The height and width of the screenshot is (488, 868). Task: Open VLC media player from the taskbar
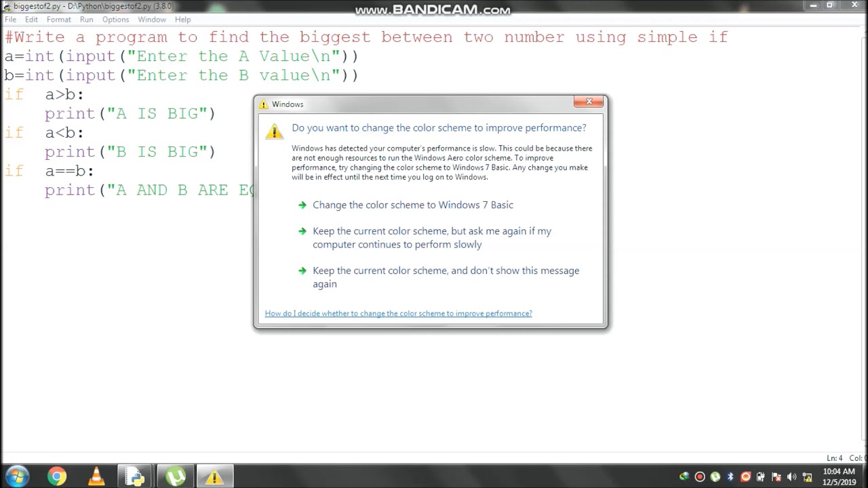[x=96, y=476]
